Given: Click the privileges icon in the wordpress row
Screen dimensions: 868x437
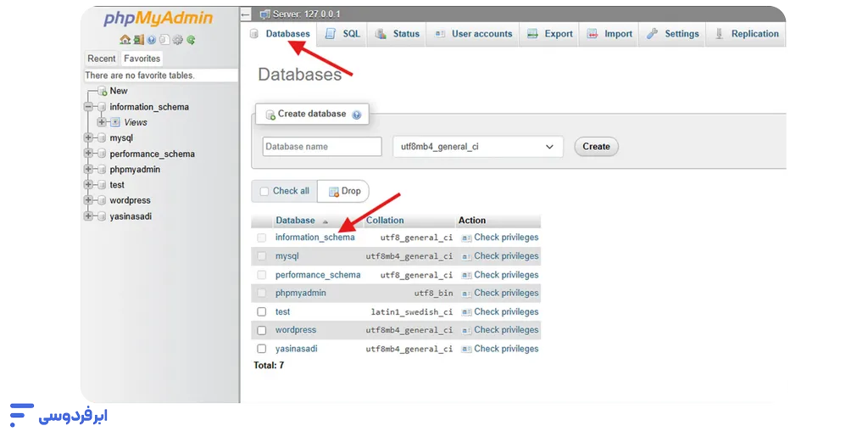Looking at the screenshot, I should (x=466, y=330).
